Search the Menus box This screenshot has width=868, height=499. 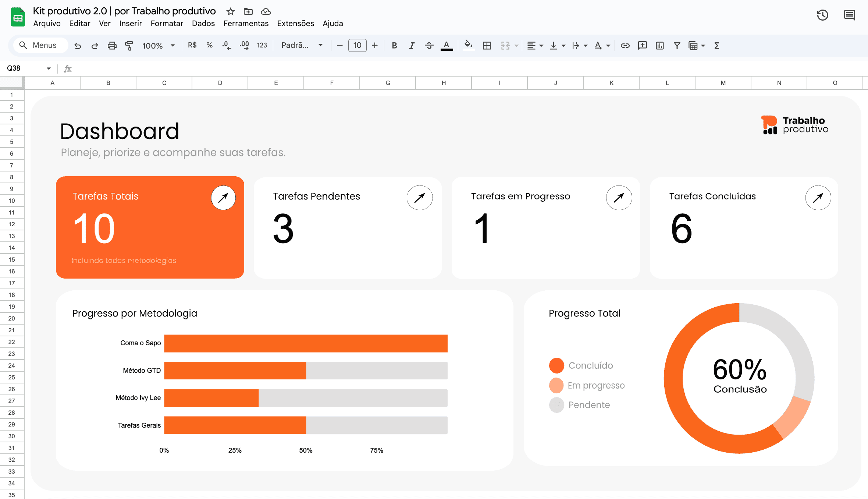pos(41,45)
